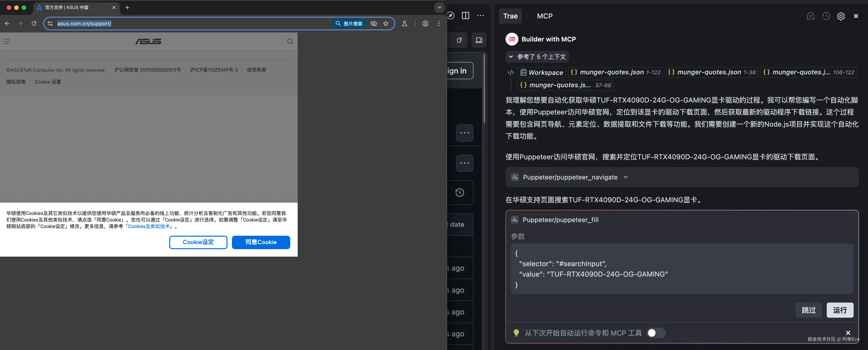This screenshot has width=868, height=350.
Task: Reload the browser page
Action: (34, 24)
